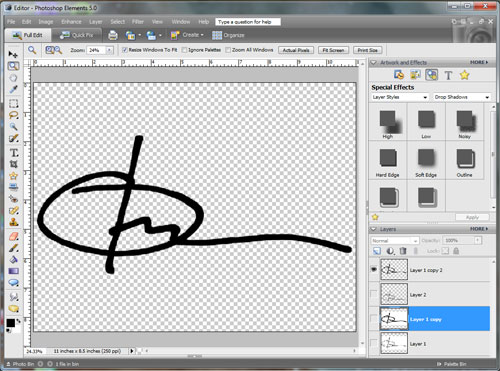This screenshot has width=500, height=371.
Task: Toggle Lock transparent pixels in Layers
Action: coord(445,251)
